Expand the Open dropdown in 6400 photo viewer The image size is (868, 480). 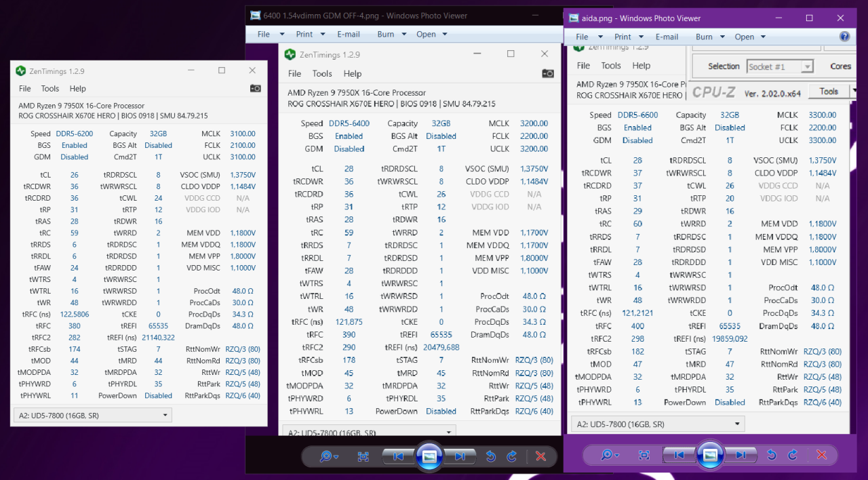pyautogui.click(x=430, y=35)
